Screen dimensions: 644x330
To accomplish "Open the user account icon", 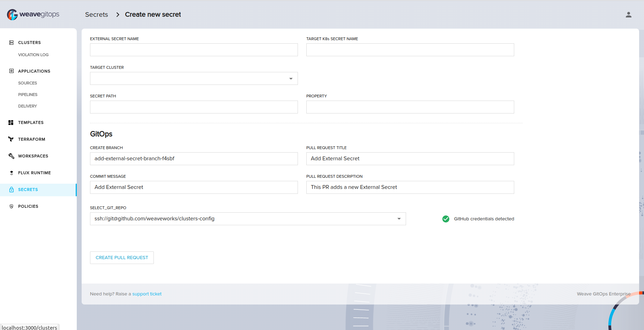I will point(628,15).
